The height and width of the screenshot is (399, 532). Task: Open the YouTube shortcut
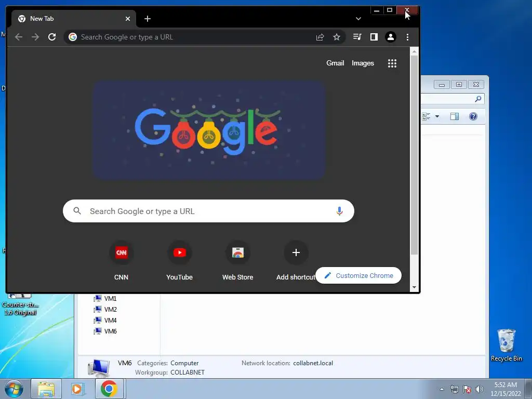179,261
